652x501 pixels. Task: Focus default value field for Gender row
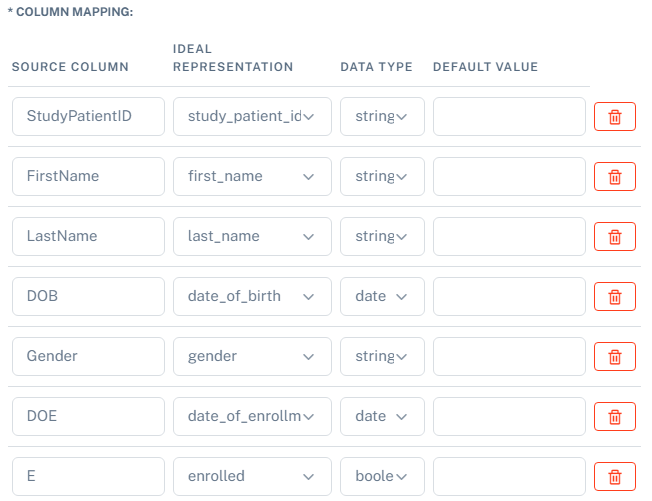(509, 356)
